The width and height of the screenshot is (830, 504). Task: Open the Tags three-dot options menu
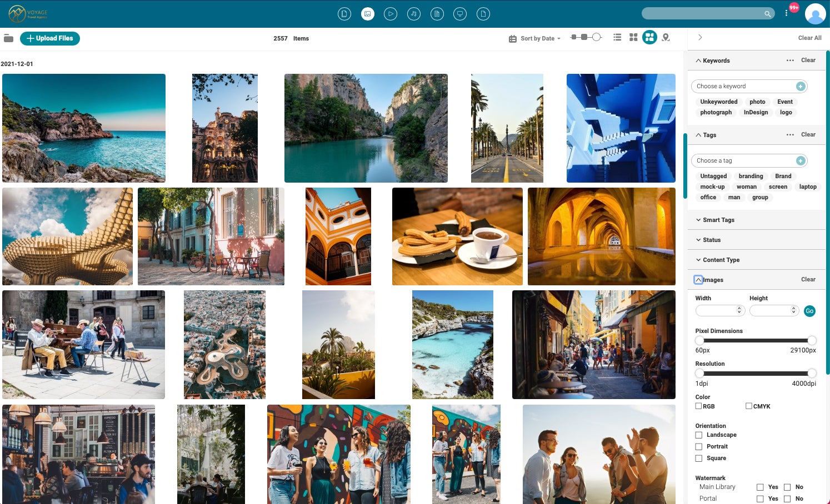[x=790, y=135]
